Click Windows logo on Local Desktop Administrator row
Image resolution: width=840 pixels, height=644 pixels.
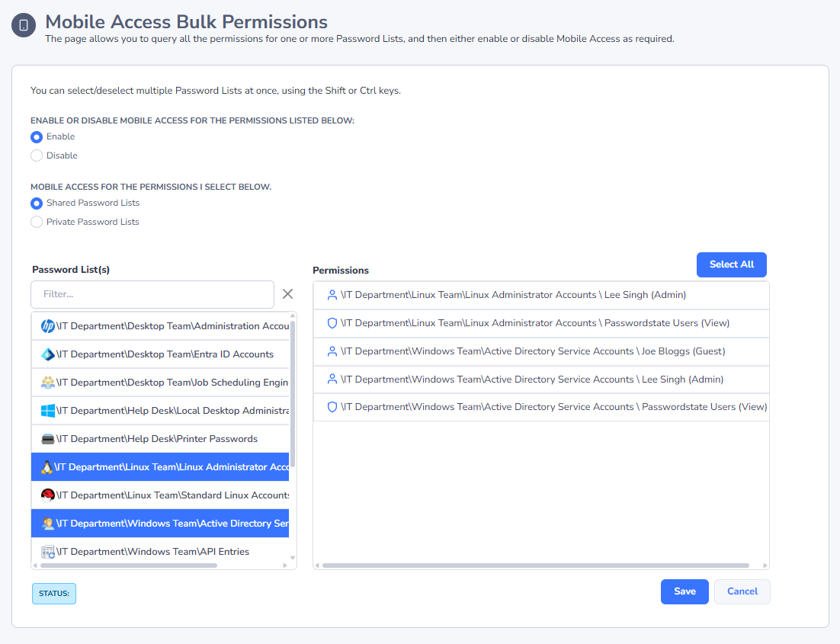coord(48,410)
